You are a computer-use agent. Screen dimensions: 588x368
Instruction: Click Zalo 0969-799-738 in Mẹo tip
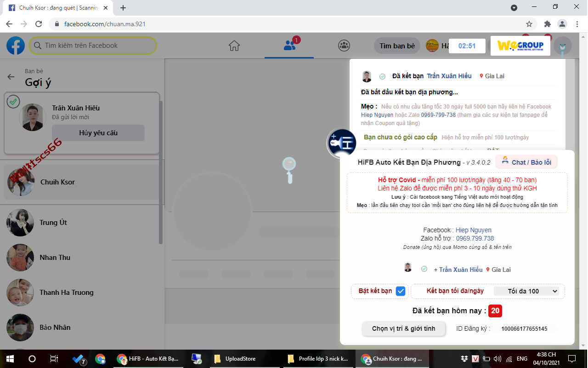(x=438, y=115)
